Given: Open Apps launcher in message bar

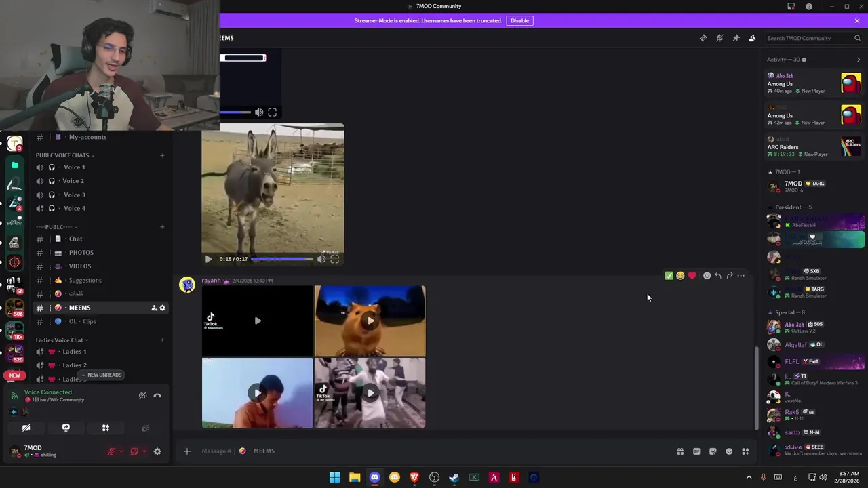Looking at the screenshot, I should coord(745,451).
